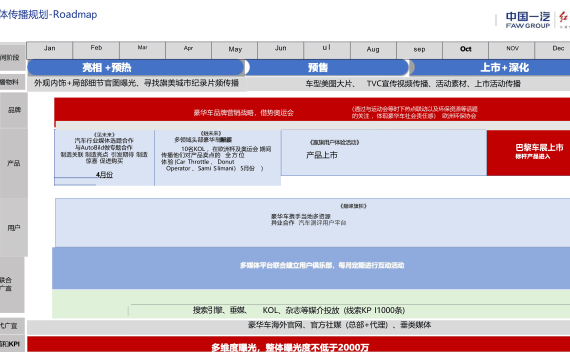The width and height of the screenshot is (570, 360).
Task: Click the green search engine media bar
Action: (x=311, y=304)
